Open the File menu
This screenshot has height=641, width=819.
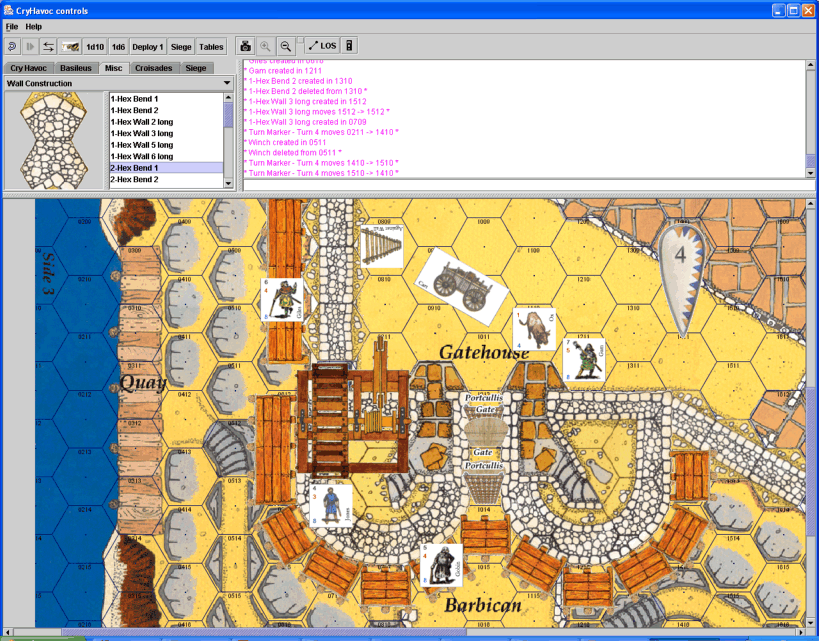[11, 27]
